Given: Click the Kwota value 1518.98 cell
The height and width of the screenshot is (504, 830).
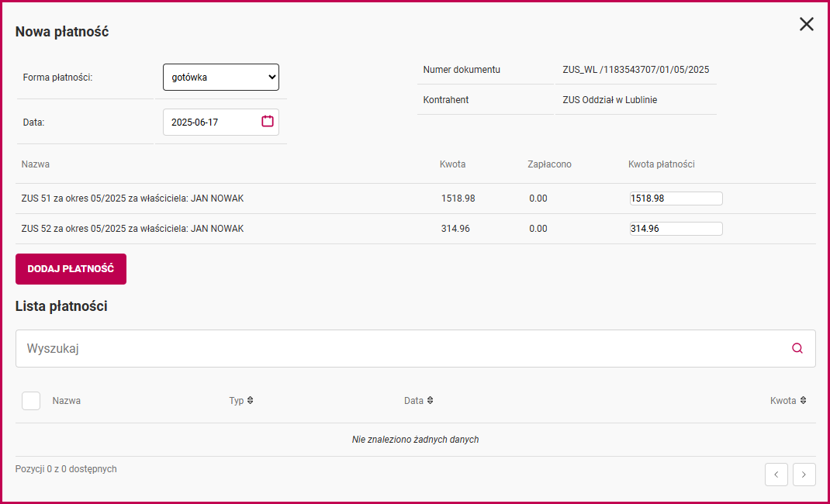Looking at the screenshot, I should point(458,198).
